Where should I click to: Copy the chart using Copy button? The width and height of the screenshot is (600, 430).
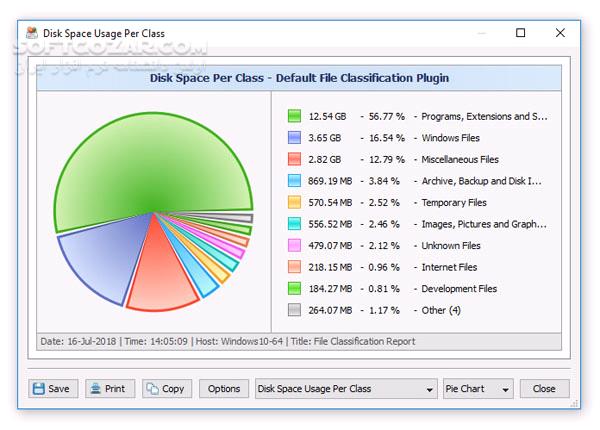(x=167, y=389)
